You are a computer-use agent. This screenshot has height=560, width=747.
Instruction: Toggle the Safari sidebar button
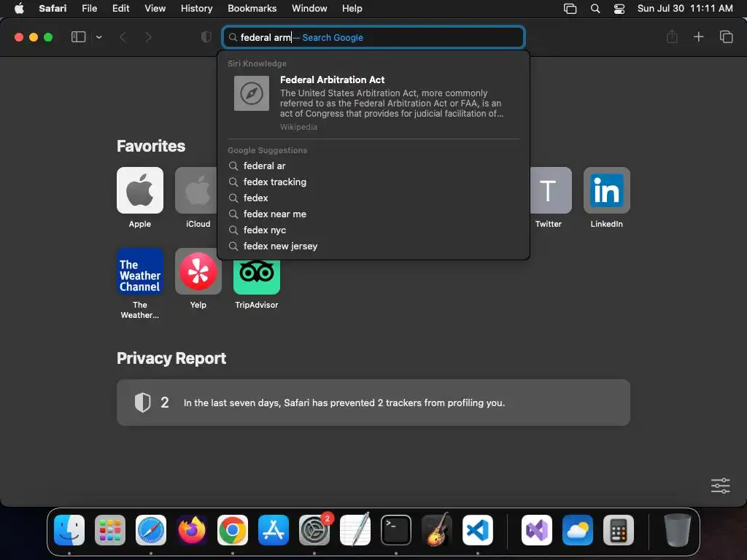78,37
